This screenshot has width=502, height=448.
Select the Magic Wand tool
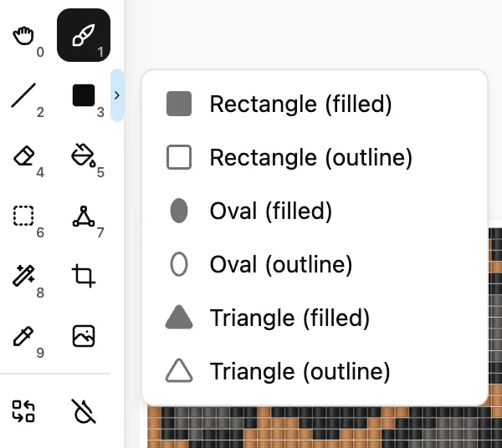(x=23, y=276)
